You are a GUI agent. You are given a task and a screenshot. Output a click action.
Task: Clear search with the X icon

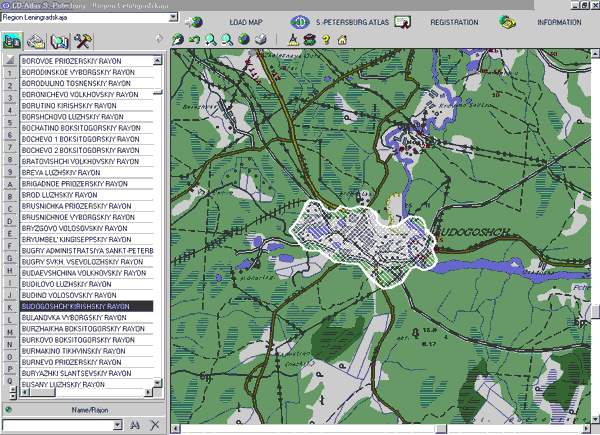(155, 425)
